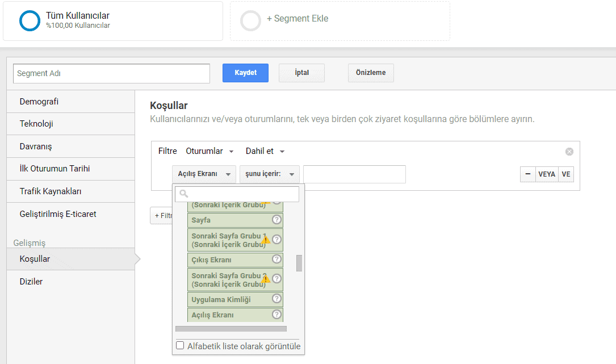Add an OR condition with VEYA button
The image size is (616, 364).
coord(546,174)
